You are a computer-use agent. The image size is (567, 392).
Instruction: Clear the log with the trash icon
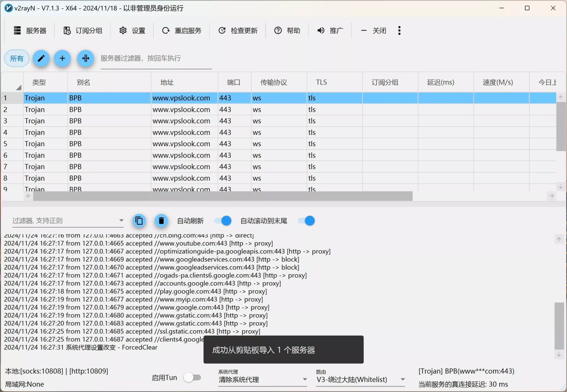pos(161,220)
